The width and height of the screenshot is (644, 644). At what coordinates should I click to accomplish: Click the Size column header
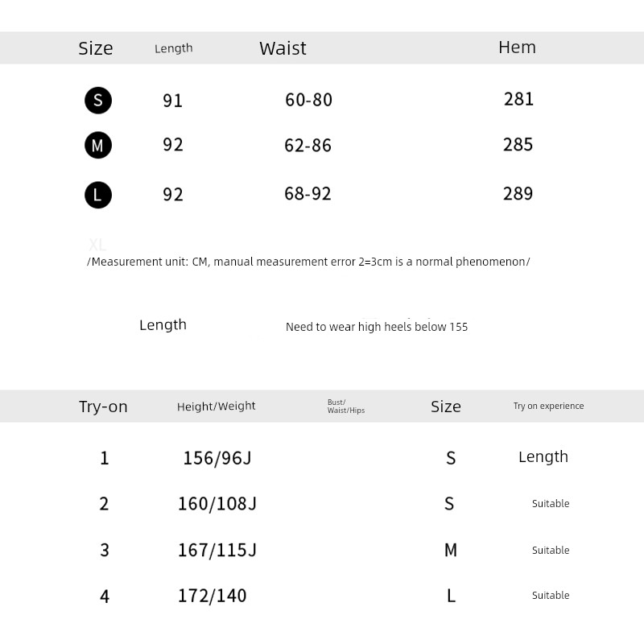(96, 48)
